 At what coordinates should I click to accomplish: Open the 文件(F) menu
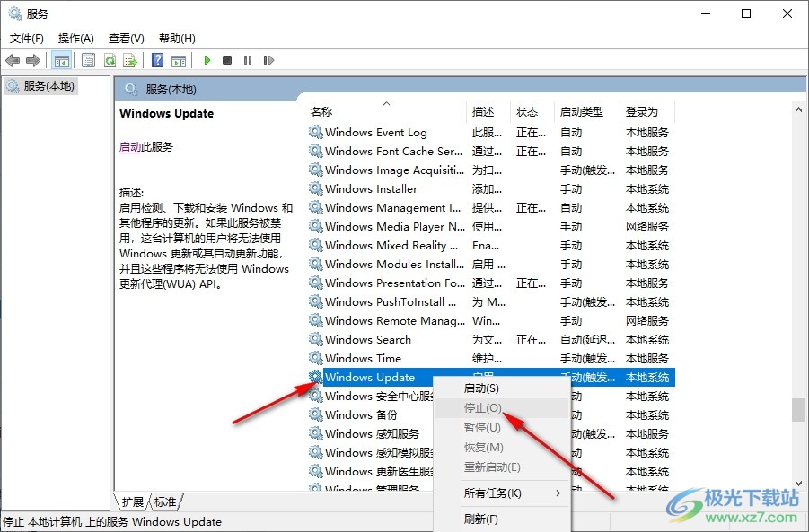[27, 39]
